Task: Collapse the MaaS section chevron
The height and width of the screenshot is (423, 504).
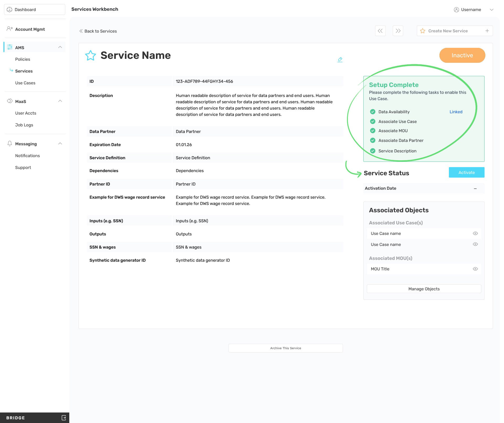Action: 60,101
